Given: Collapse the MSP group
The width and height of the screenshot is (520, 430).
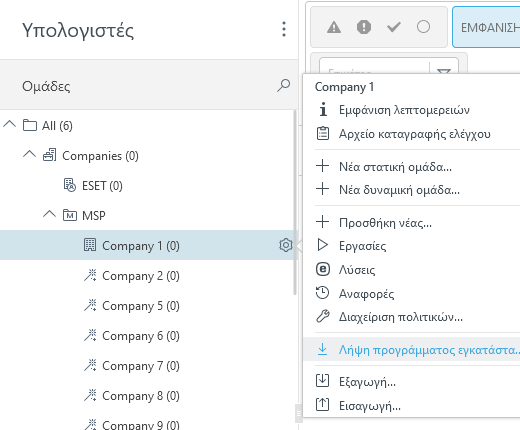Looking at the screenshot, I should click(49, 214).
